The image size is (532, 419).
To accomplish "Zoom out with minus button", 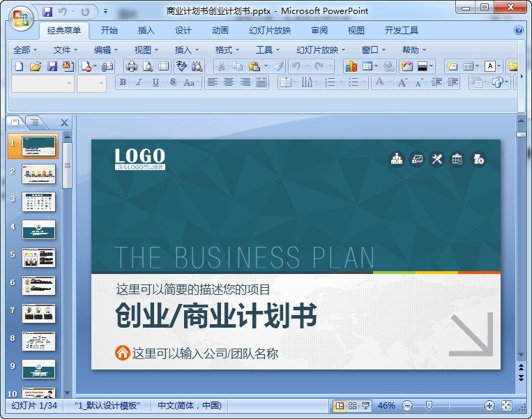I will 407,406.
